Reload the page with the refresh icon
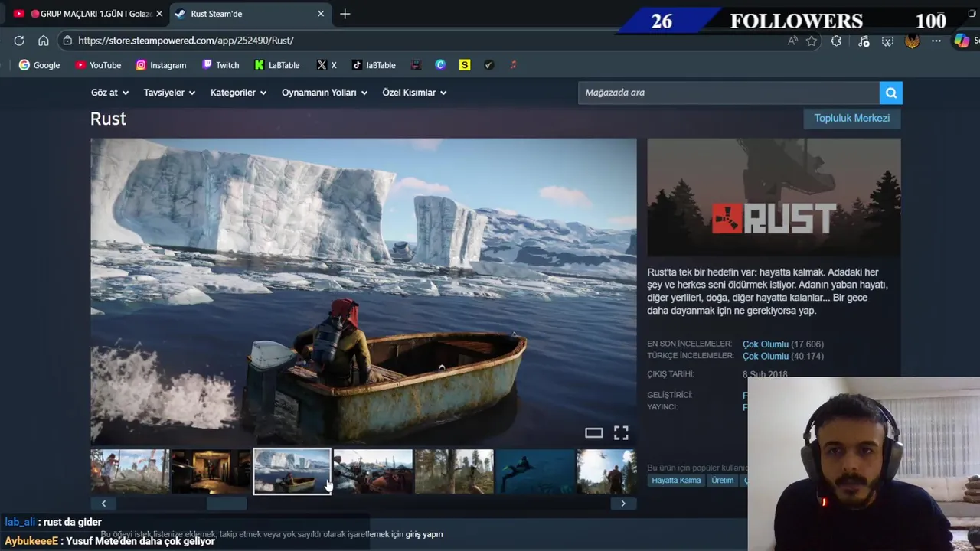 point(19,41)
